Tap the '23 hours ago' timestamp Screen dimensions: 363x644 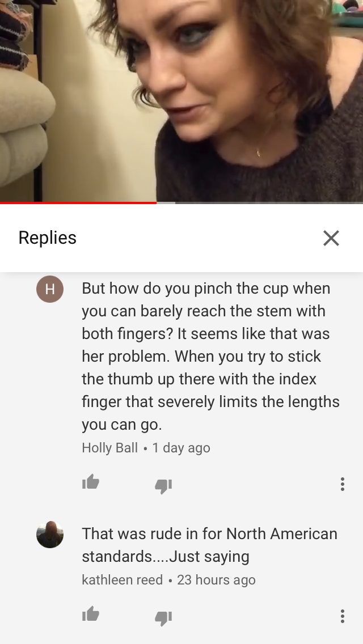point(216,579)
